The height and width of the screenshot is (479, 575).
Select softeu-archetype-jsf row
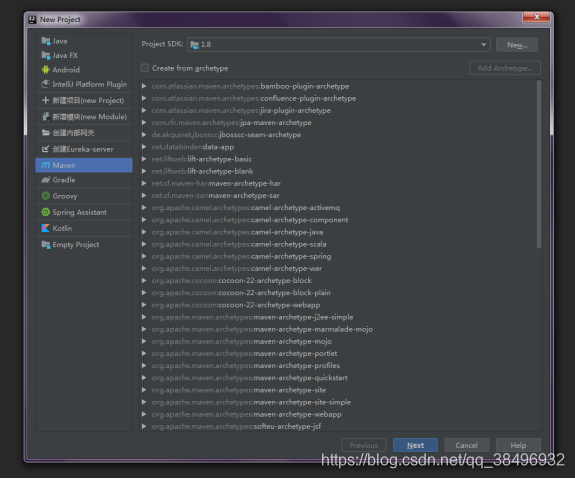[337, 426]
